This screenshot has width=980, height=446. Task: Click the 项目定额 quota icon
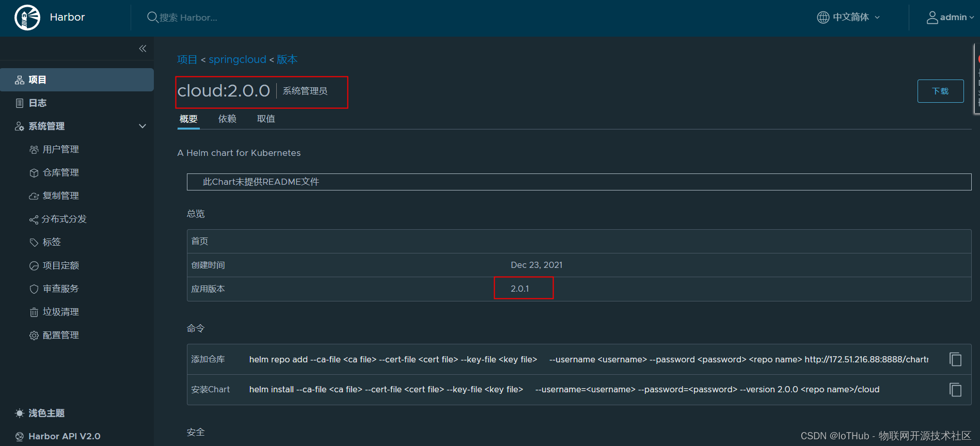34,266
